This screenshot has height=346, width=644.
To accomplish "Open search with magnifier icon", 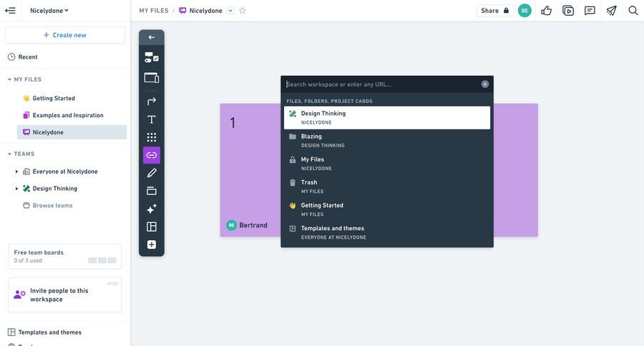I will pos(633,11).
